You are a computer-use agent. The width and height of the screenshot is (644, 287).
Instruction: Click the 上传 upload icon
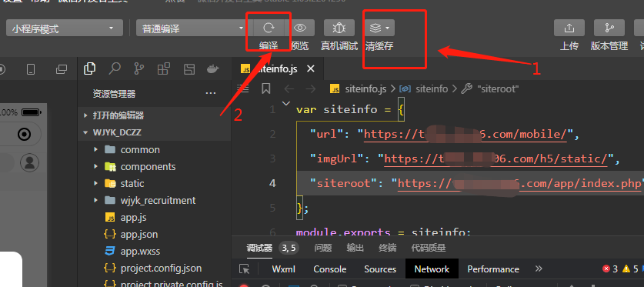click(569, 28)
